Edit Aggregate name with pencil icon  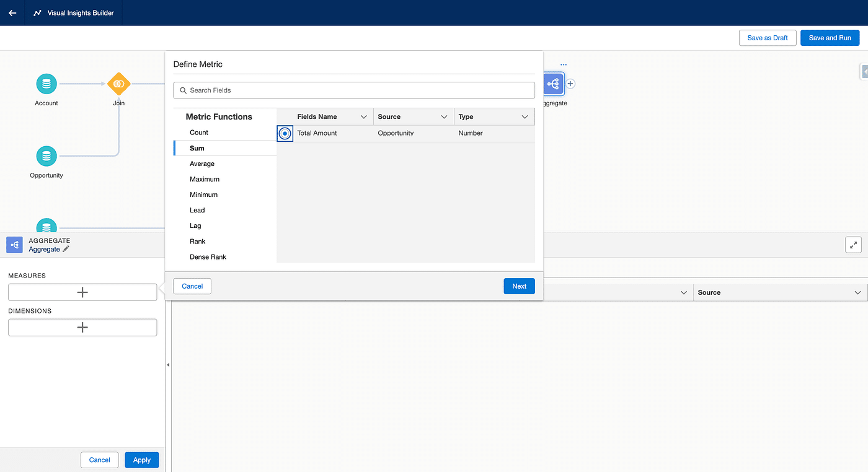click(x=66, y=249)
